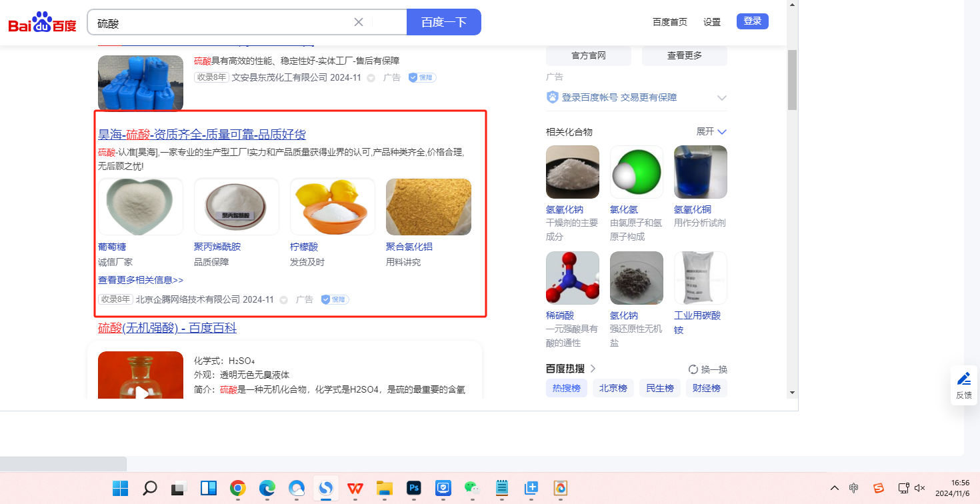Open WeChat from the taskbar
This screenshot has width=980, height=504.
click(472, 488)
